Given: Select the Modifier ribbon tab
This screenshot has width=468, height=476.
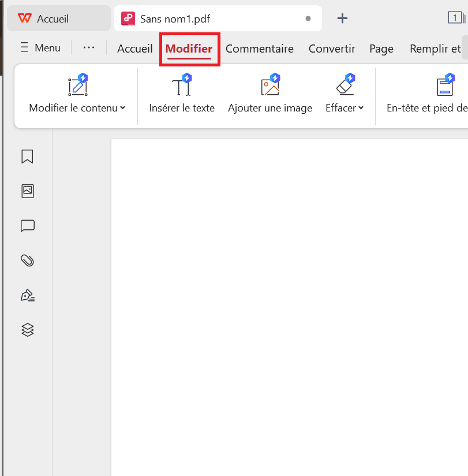Looking at the screenshot, I should 189,49.
